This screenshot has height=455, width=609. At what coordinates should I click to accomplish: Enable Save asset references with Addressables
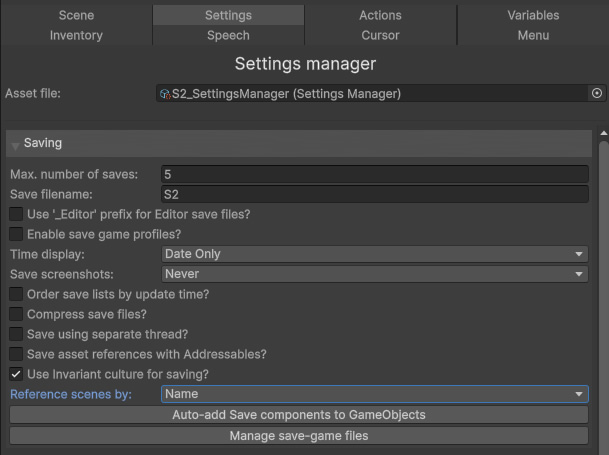[x=16, y=354]
